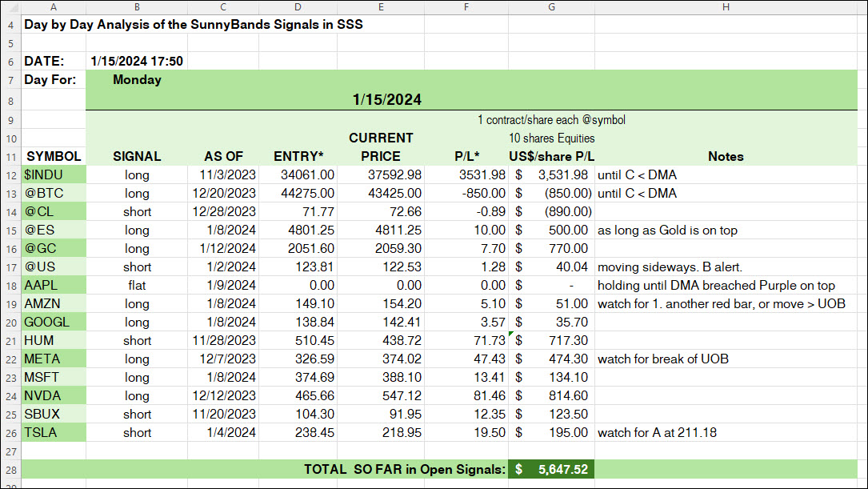The width and height of the screenshot is (868, 489).
Task: Select the 'GOOGL' symbol cell
Action: coord(53,323)
